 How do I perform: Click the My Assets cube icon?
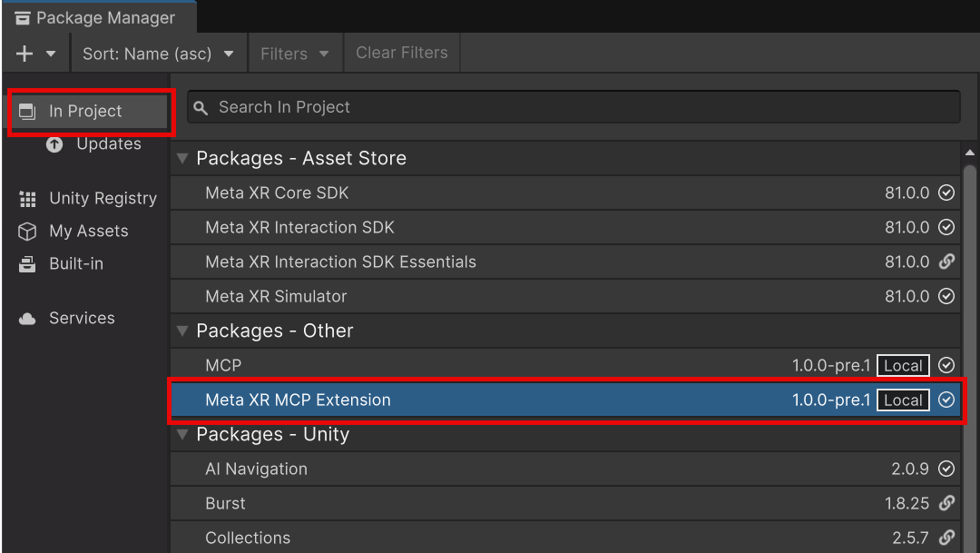[27, 232]
